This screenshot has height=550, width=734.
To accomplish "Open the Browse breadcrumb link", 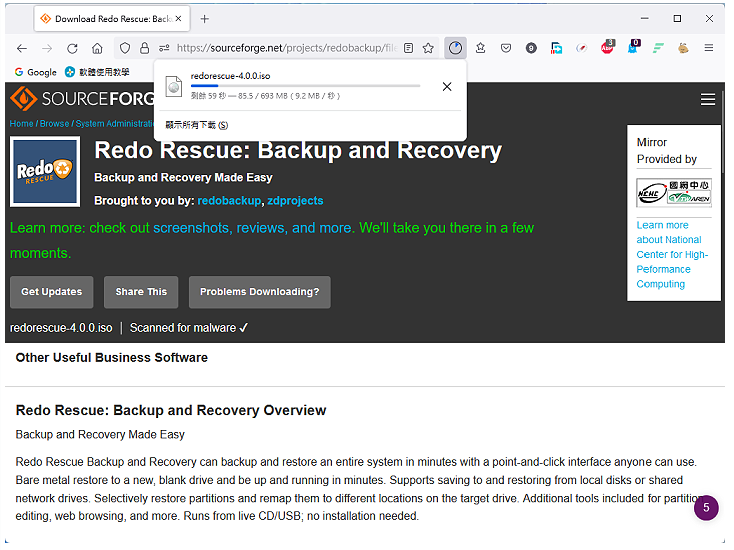I will 54,124.
